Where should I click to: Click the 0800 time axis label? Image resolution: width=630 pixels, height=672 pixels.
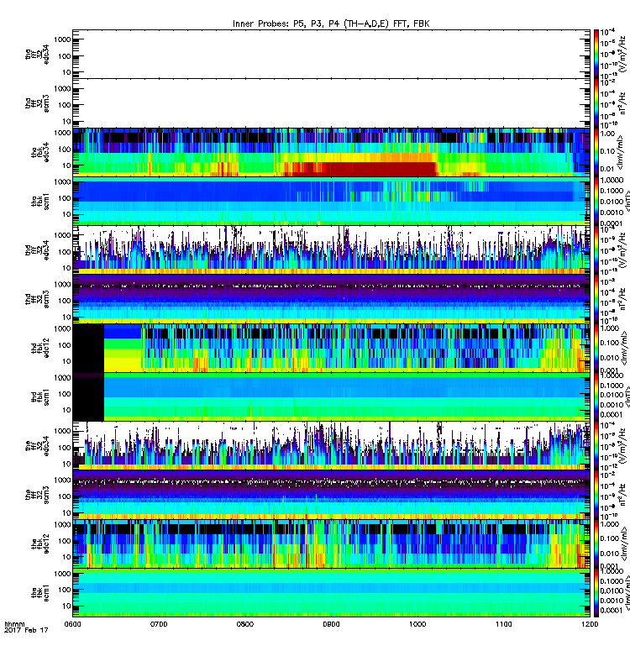pyautogui.click(x=244, y=624)
